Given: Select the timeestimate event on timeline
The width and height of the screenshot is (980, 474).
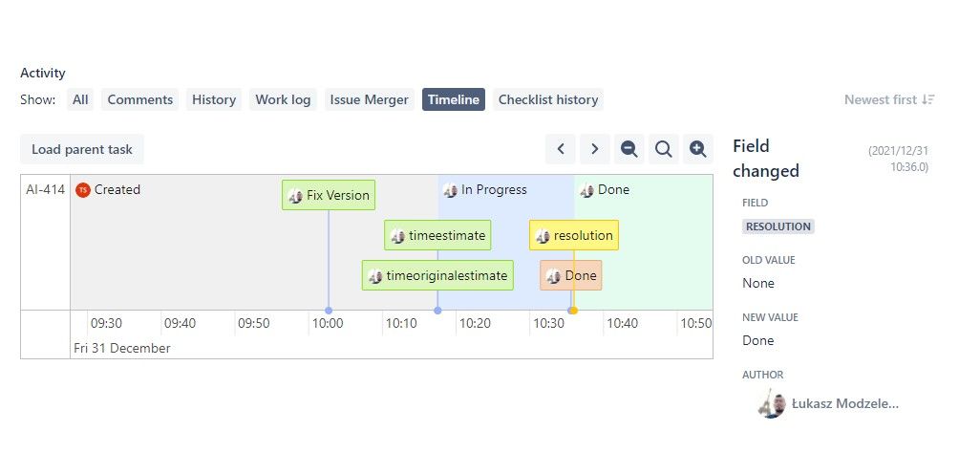Looking at the screenshot, I should [x=437, y=235].
